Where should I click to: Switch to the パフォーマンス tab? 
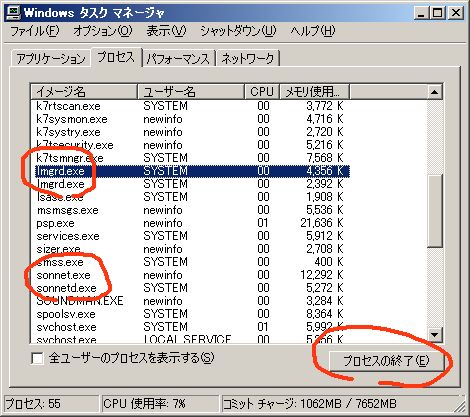tap(178, 59)
